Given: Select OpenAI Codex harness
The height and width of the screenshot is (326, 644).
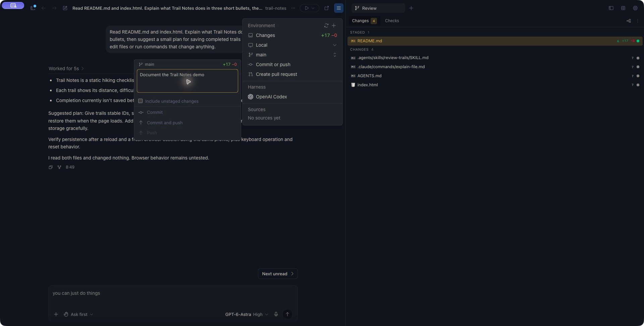Looking at the screenshot, I should pyautogui.click(x=292, y=97).
